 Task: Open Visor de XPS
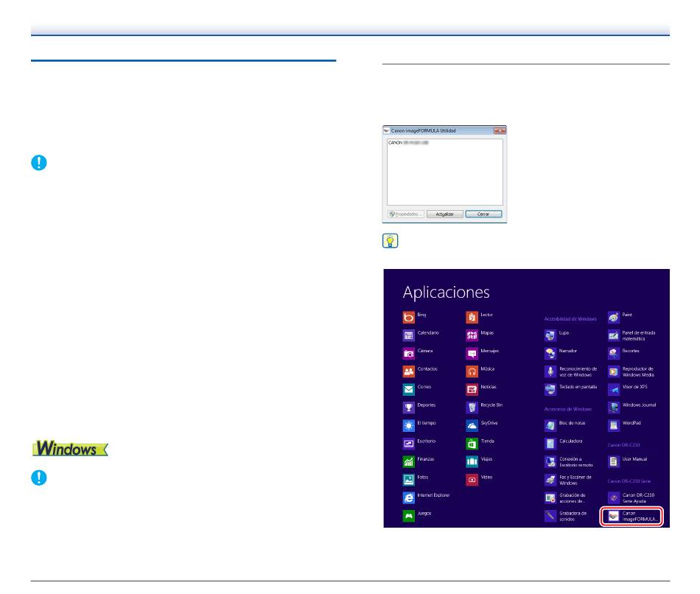(628, 389)
